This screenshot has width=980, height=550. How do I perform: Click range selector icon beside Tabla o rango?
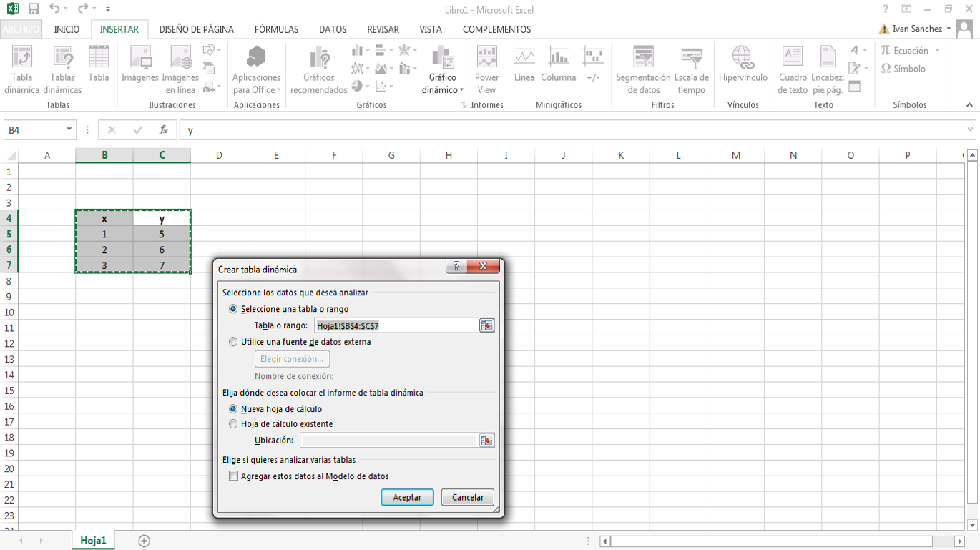486,325
